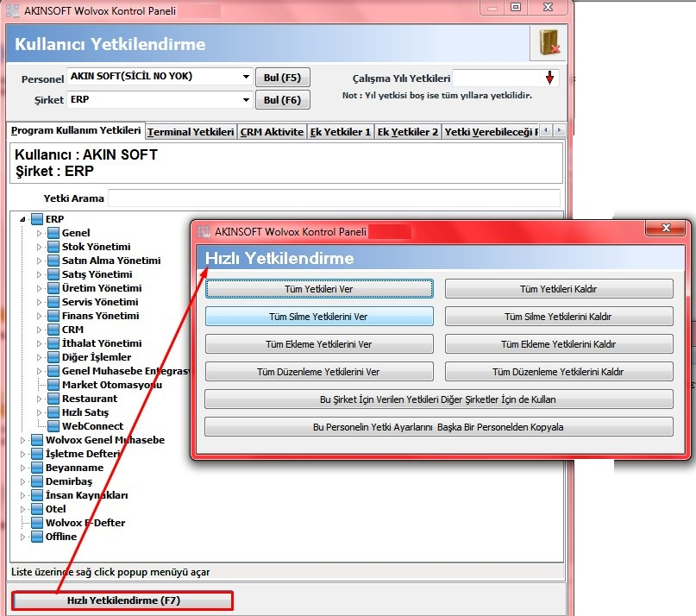The image size is (696, 616).
Task: Expand the Satın Alma Yönetimi node
Action: click(39, 261)
